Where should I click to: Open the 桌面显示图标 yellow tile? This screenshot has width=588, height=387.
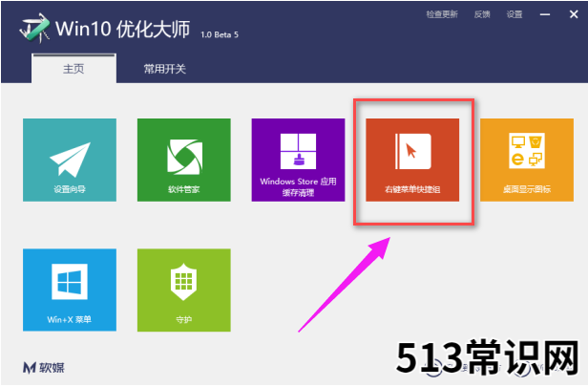[527, 160]
